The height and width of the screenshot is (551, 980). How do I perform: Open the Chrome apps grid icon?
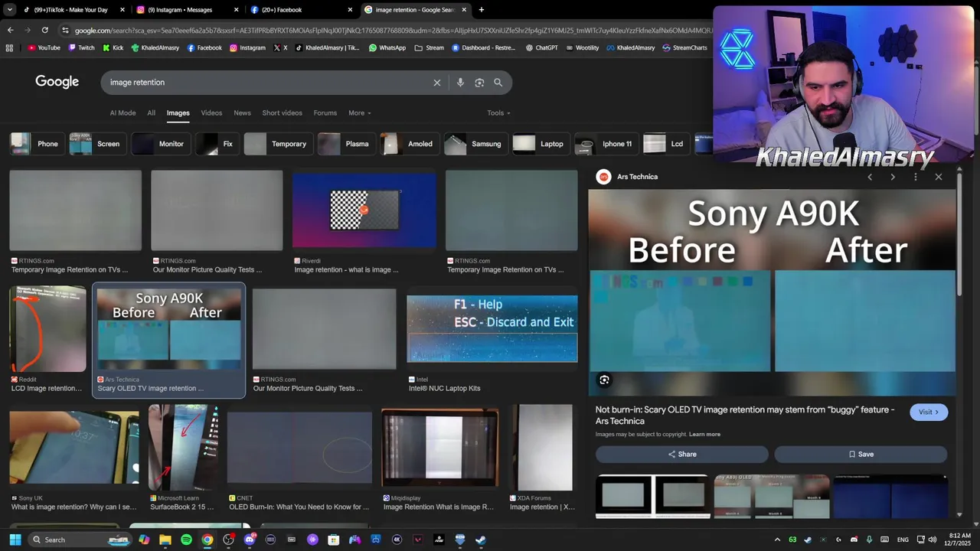click(x=9, y=47)
